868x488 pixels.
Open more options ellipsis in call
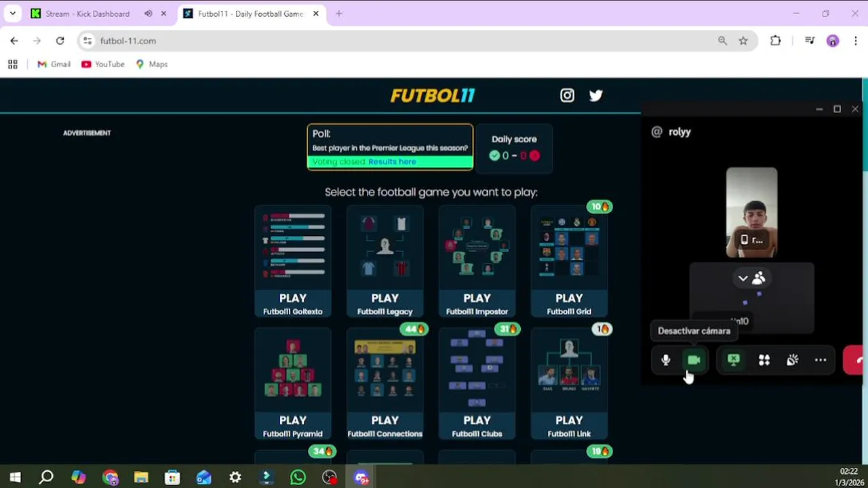pos(821,361)
